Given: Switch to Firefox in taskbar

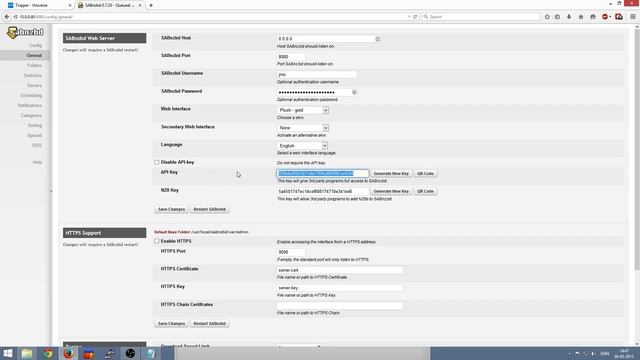Looking at the screenshot, I should pyautogui.click(x=69, y=353).
